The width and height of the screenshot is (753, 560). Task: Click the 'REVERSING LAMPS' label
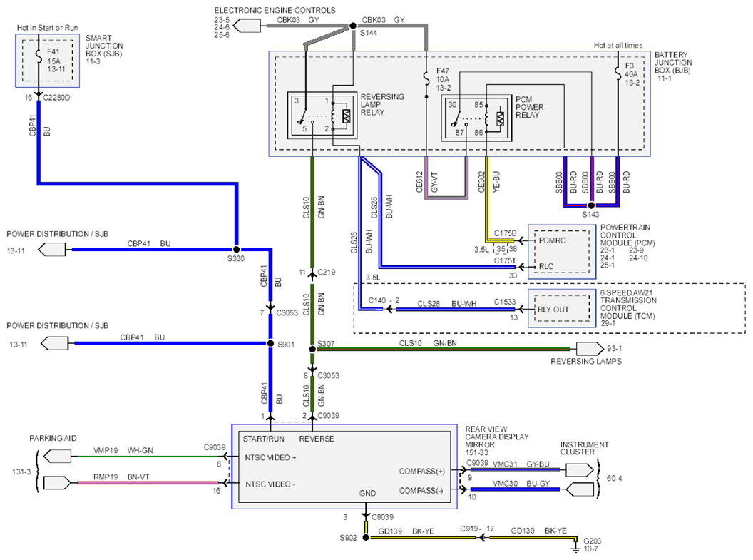586,361
